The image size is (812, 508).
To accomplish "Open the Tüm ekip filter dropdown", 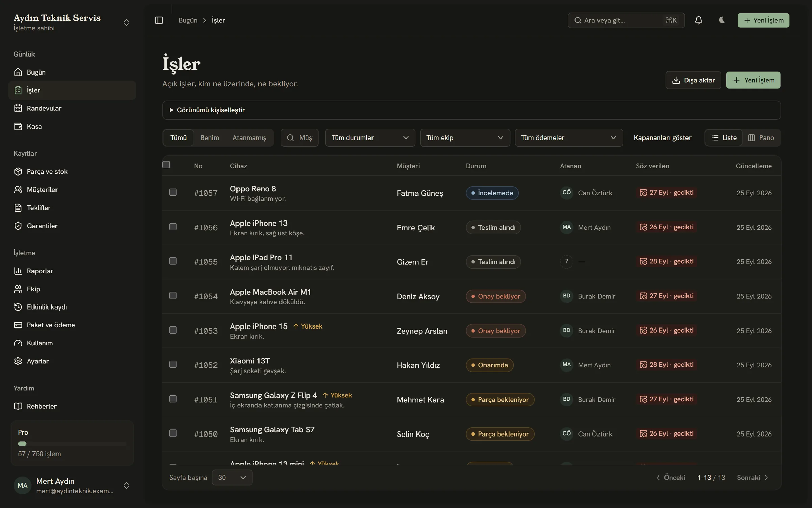I will [x=465, y=138].
